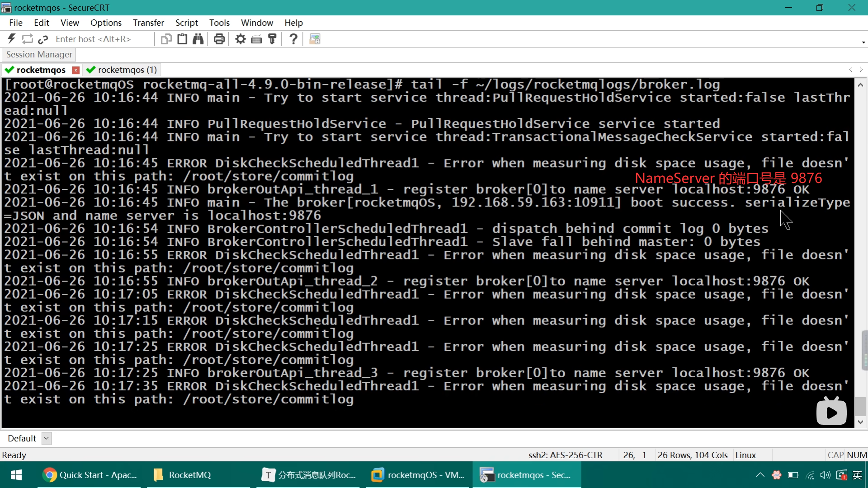Switch to the Quick Start Chrome taskbar window
This screenshot has height=488, width=868.
90,475
